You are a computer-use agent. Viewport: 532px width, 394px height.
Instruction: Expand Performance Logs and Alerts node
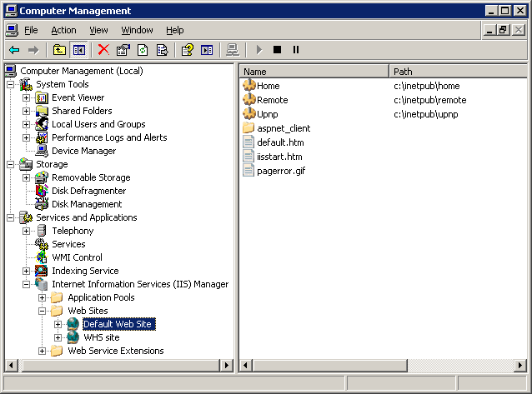pyautogui.click(x=26, y=137)
